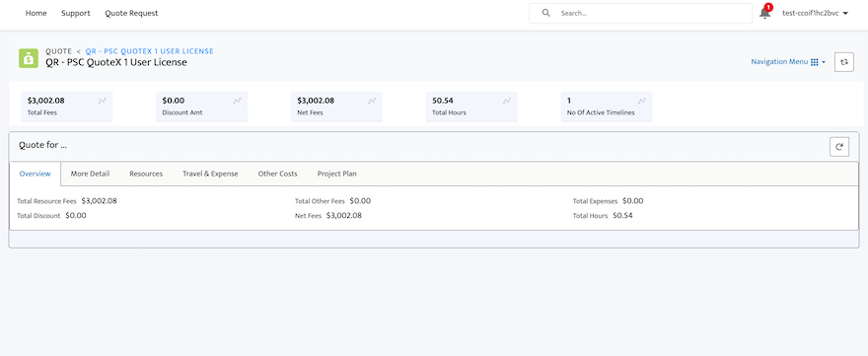868x356 pixels.
Task: Open the Travel & Expense tab
Action: tap(210, 174)
